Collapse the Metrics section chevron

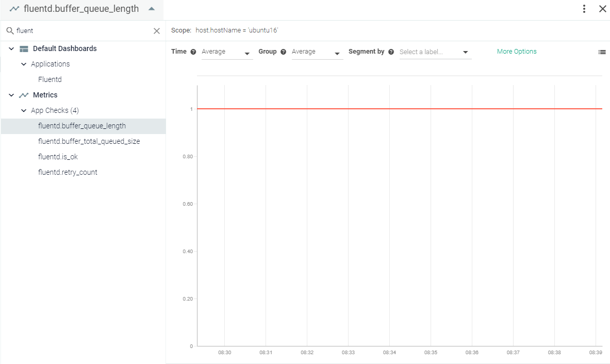coord(11,95)
